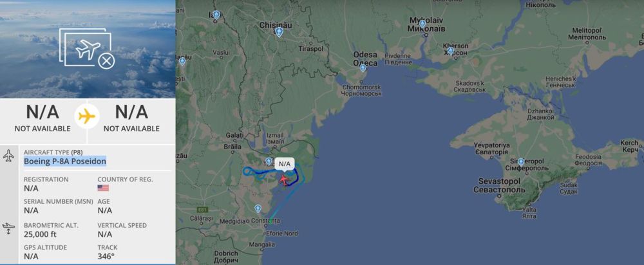This screenshot has height=265, width=644.
Task: Open the Simferopol airport pin
Action: [x=521, y=161]
